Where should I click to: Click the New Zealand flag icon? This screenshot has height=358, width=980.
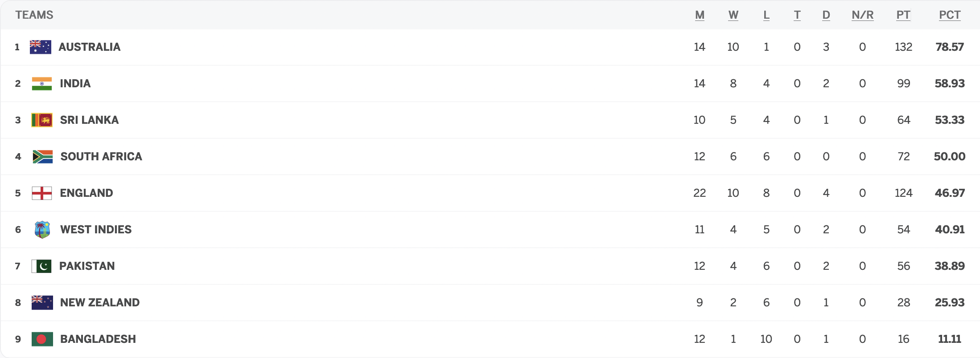(x=42, y=303)
